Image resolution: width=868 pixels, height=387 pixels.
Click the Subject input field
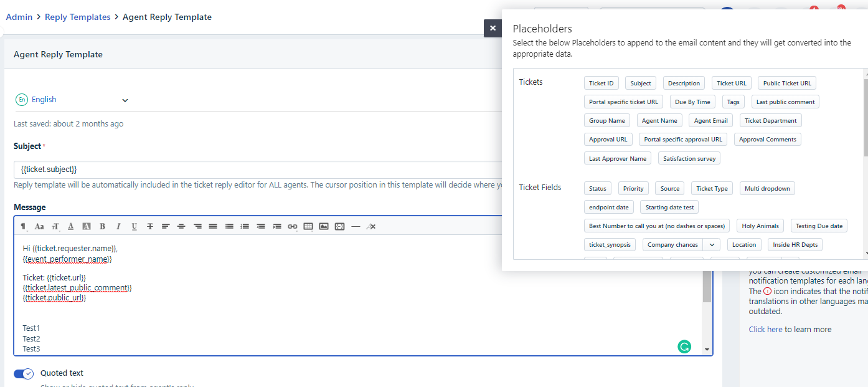click(258, 170)
